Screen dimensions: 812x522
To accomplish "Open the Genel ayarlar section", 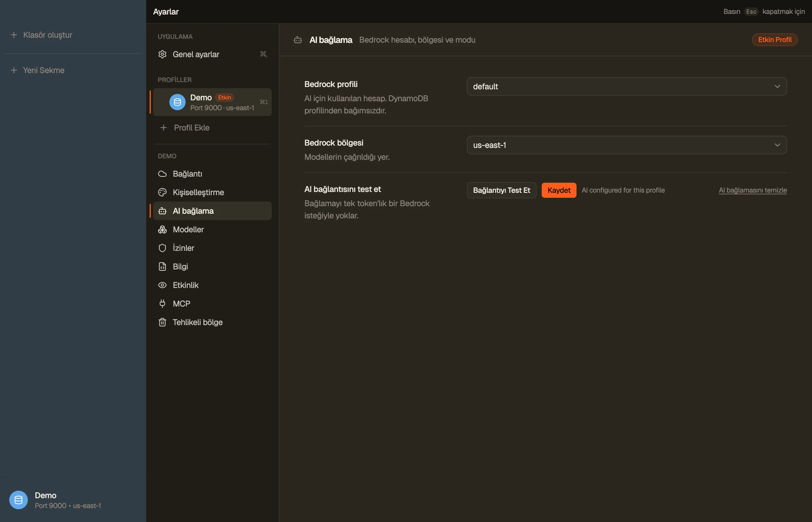I will pos(212,54).
